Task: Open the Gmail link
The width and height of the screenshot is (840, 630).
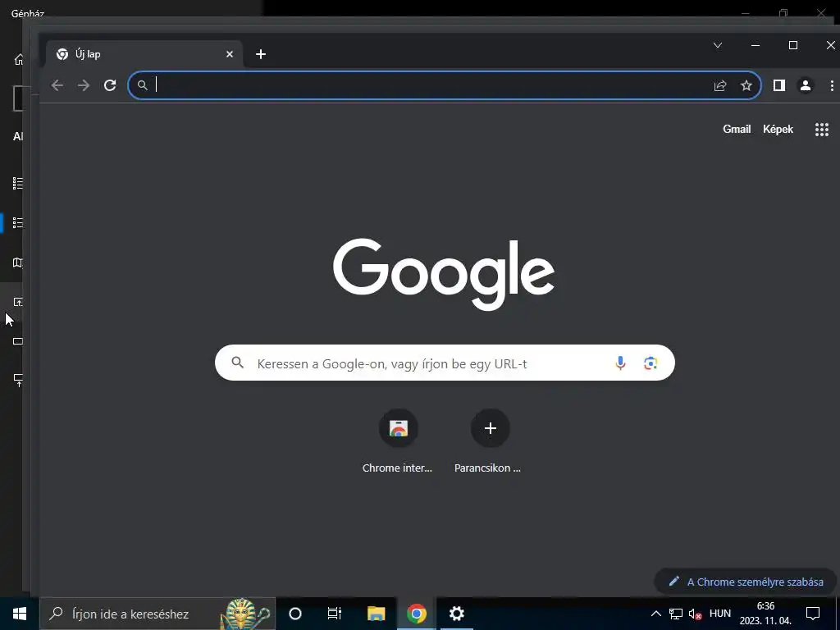Action: pos(737,129)
